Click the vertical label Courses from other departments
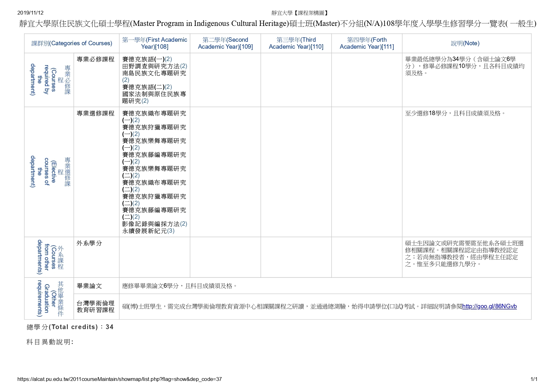 (50, 257)
